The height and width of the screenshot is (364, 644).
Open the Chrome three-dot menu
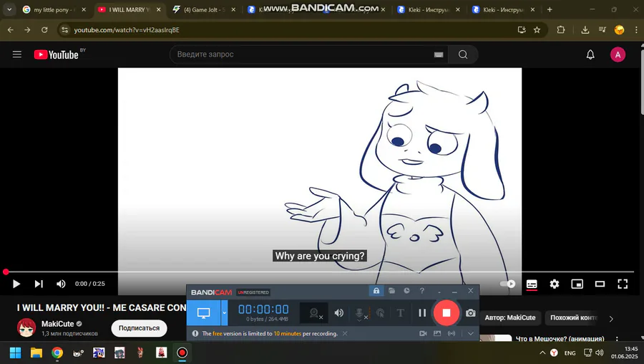pyautogui.click(x=636, y=29)
